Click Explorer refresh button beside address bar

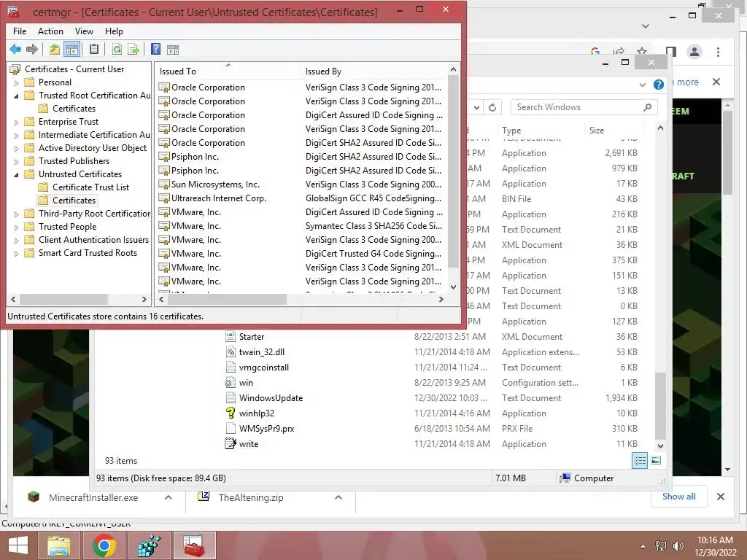click(492, 107)
